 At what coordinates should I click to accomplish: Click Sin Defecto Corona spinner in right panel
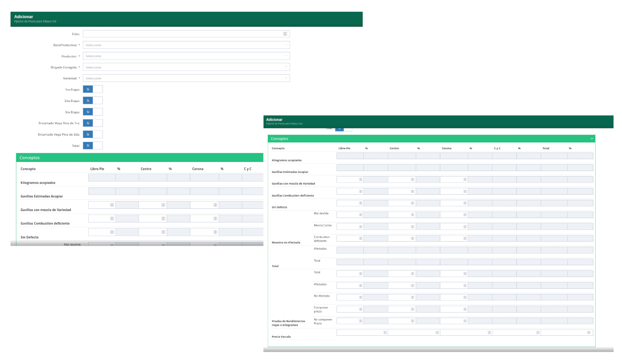click(464, 203)
